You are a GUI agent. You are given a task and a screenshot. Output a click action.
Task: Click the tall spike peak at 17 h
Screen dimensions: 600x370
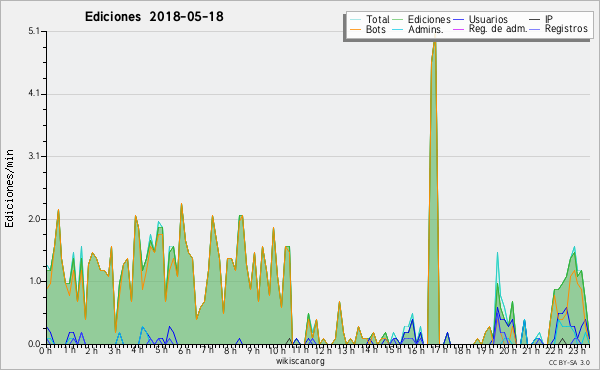click(x=434, y=41)
